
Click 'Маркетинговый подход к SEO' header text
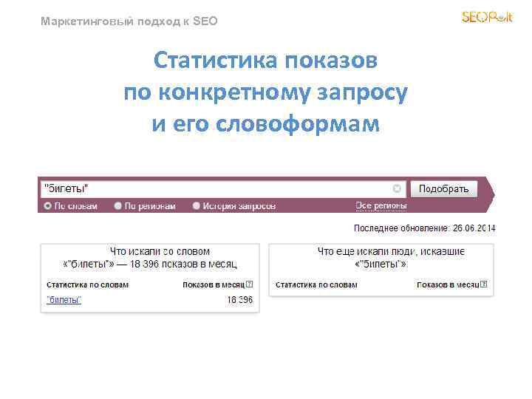coord(129,21)
